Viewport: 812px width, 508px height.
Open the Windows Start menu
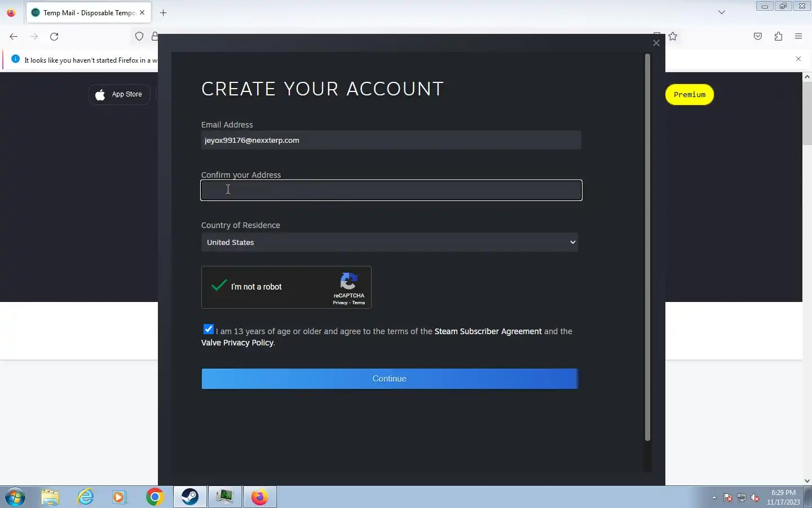(x=15, y=497)
